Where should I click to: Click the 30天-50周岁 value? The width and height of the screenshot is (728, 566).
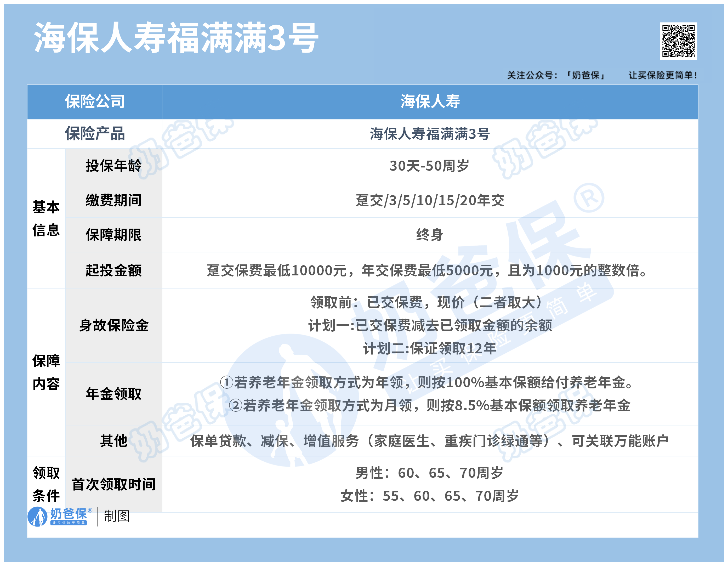click(x=429, y=166)
